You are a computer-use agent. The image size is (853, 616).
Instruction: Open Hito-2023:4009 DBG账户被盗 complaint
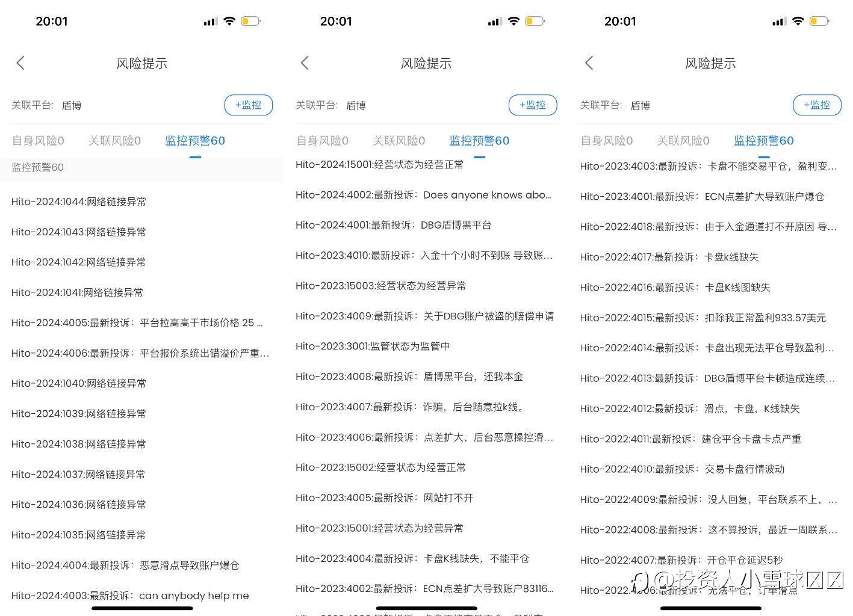[425, 316]
